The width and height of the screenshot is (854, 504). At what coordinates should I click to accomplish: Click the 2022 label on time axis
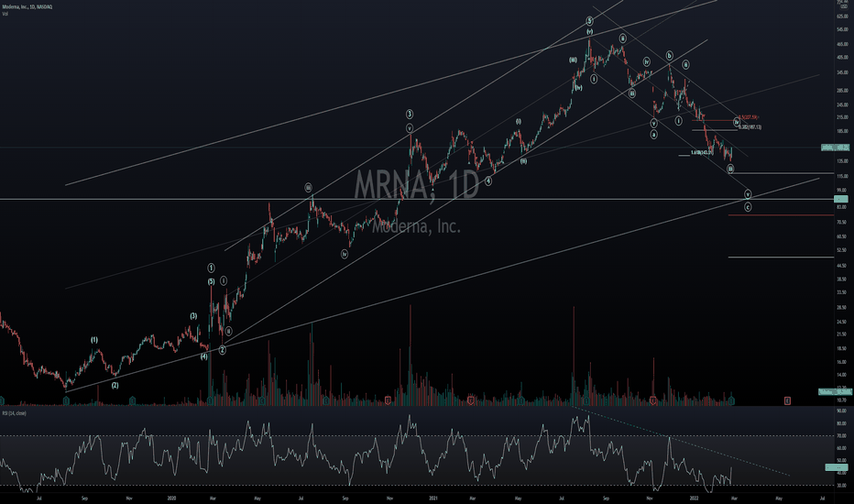point(694,498)
